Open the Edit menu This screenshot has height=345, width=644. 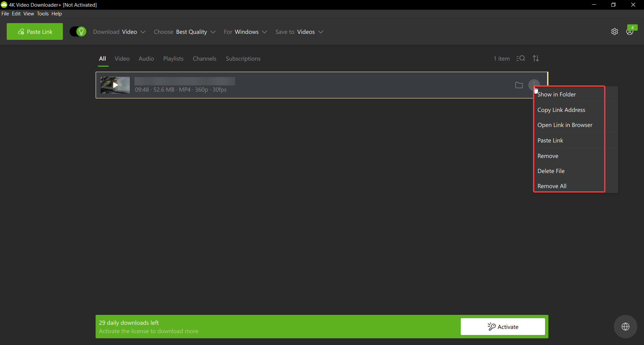coord(16,14)
